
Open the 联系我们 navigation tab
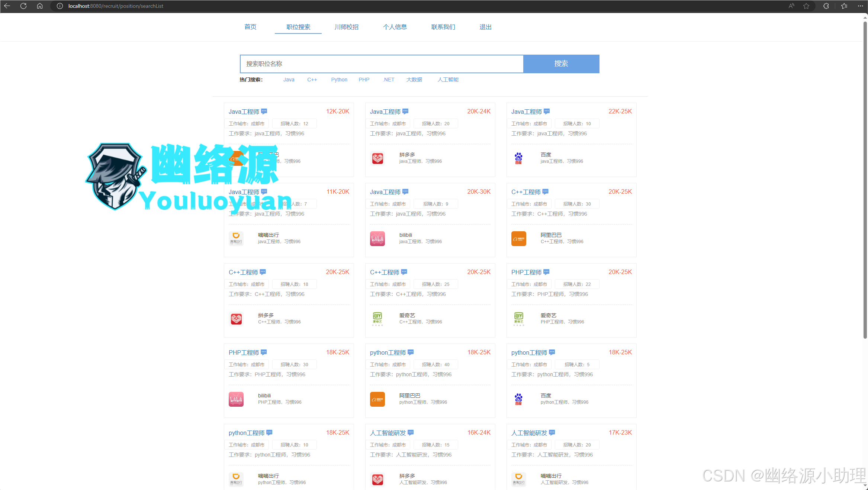coord(443,27)
